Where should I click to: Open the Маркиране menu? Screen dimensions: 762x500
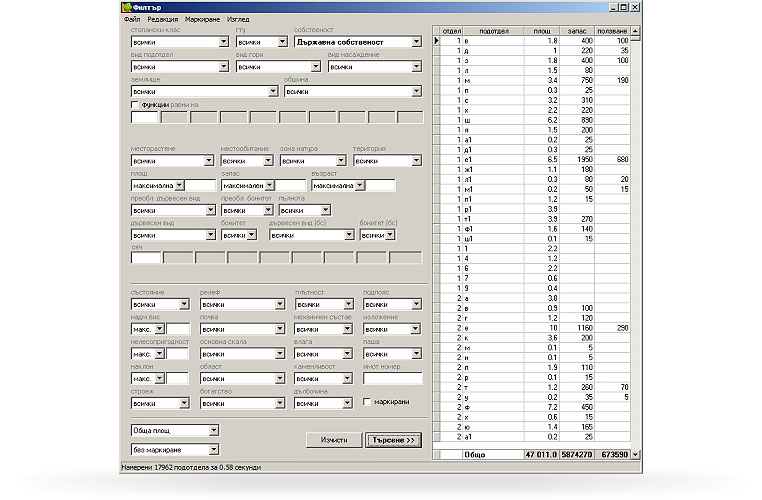pyautogui.click(x=202, y=19)
